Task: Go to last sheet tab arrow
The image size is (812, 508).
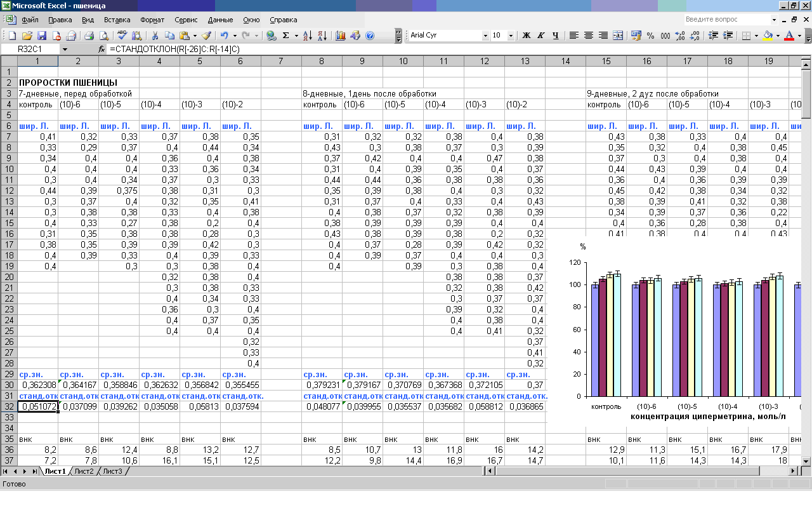Action: click(34, 471)
